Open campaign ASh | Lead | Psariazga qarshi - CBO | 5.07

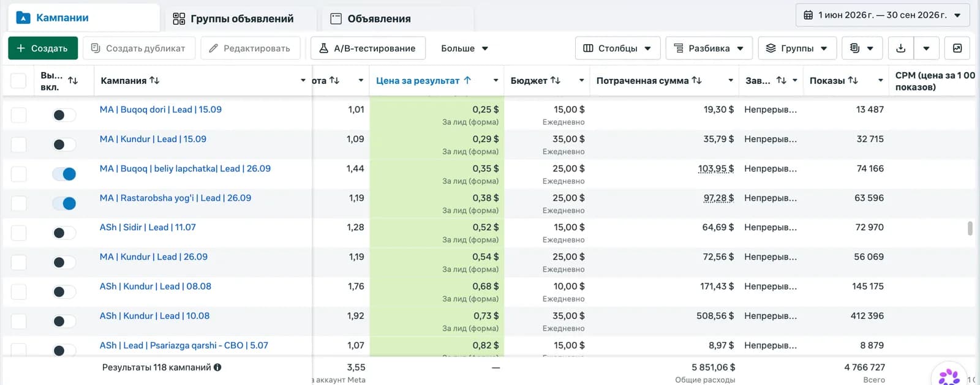[184, 345]
